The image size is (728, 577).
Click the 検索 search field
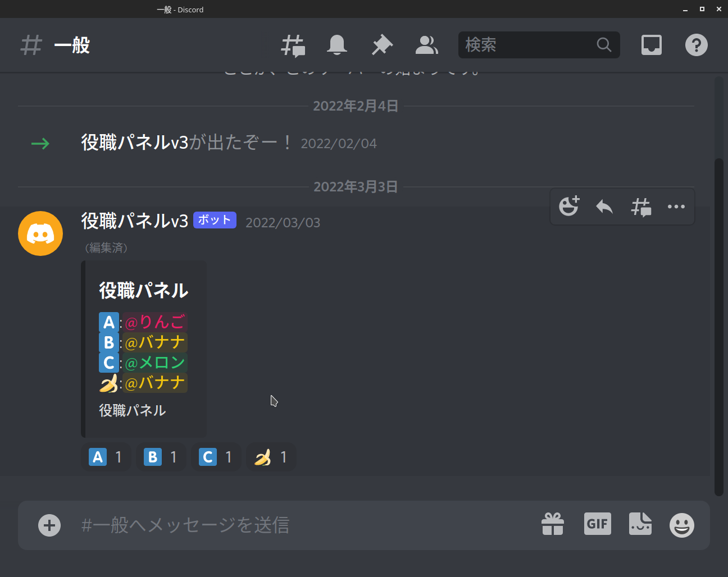coord(539,45)
